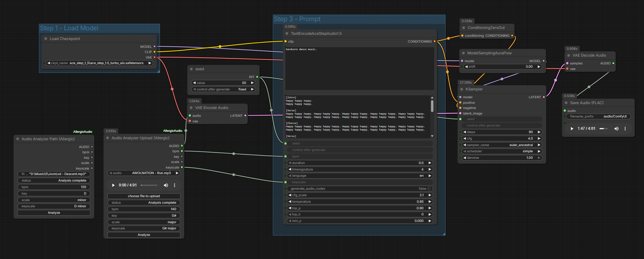644x259 pixels.
Task: Collapse the Audio Analyzer Upload node dot
Action: [x=107, y=138]
